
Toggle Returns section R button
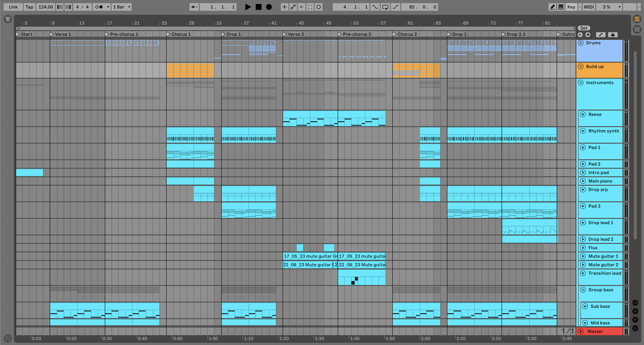635,311
